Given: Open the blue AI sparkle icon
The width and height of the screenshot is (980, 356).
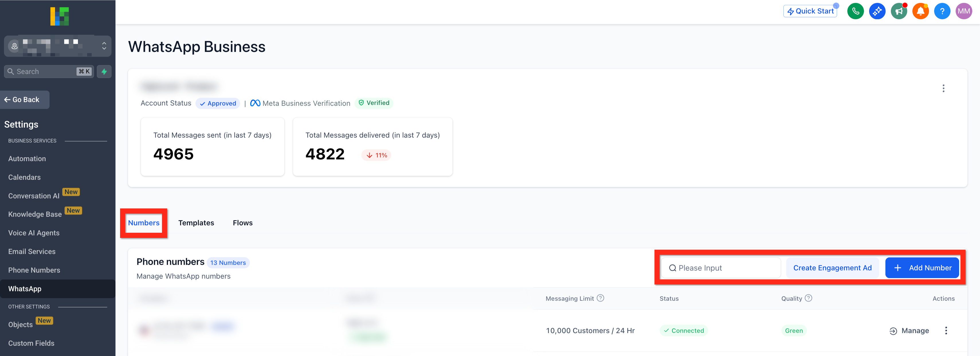Looking at the screenshot, I should [877, 11].
